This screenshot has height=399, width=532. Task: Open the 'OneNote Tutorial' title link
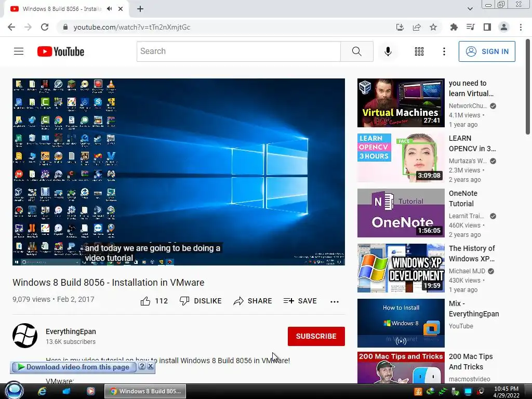pos(463,198)
